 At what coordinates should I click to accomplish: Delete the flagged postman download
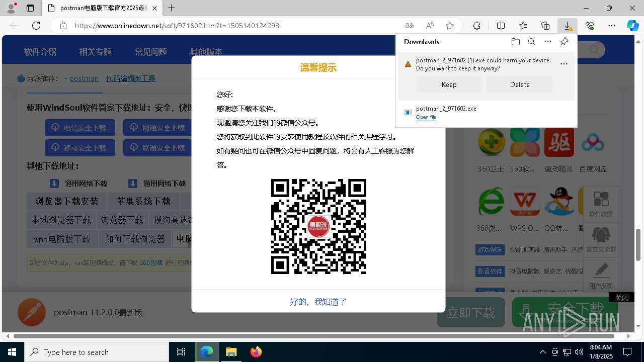point(520,84)
